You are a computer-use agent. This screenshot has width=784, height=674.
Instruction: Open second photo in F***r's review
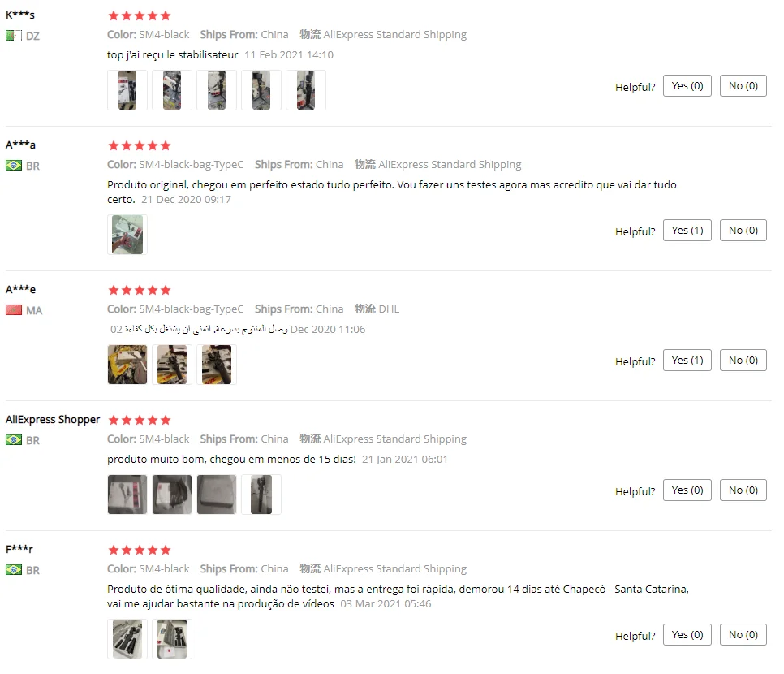[x=172, y=639]
